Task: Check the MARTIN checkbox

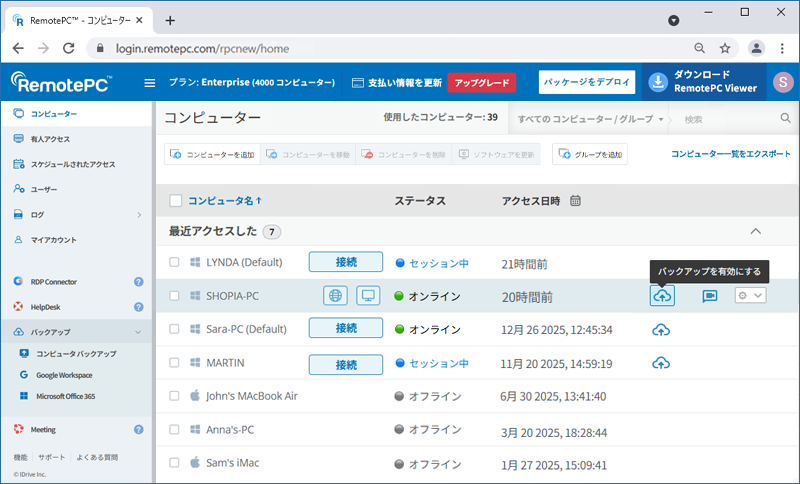Action: 174,363
